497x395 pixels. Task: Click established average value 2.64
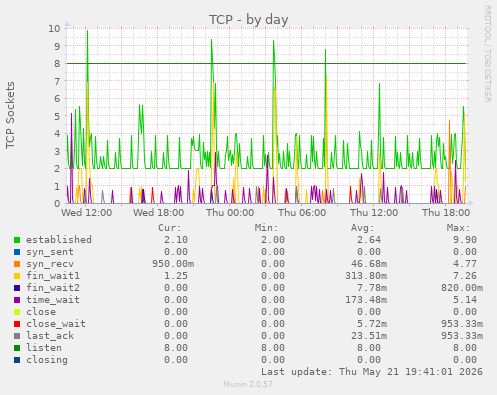pyautogui.click(x=369, y=240)
